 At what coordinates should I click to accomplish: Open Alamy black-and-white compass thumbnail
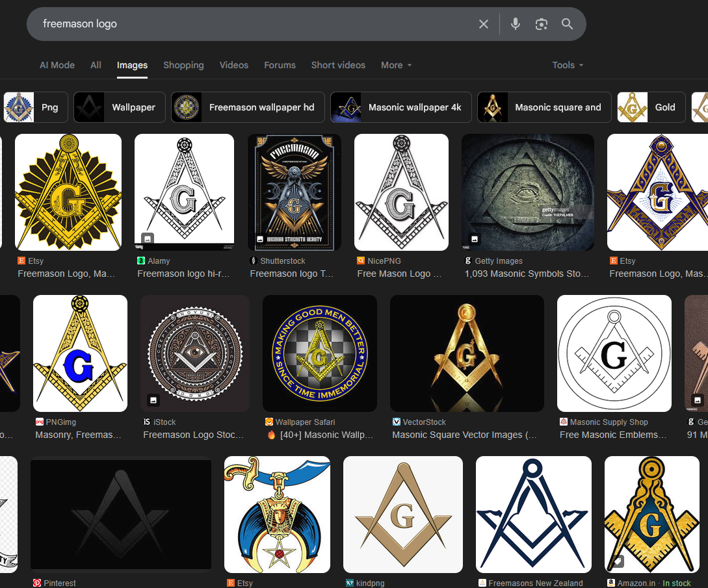click(x=184, y=192)
